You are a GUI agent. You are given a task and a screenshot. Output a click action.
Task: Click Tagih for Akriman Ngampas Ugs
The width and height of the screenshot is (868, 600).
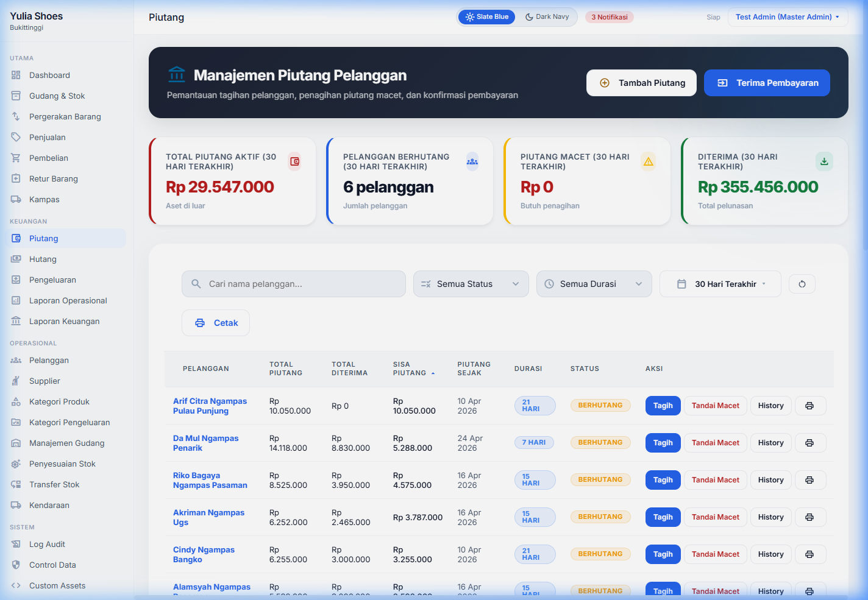[663, 517]
